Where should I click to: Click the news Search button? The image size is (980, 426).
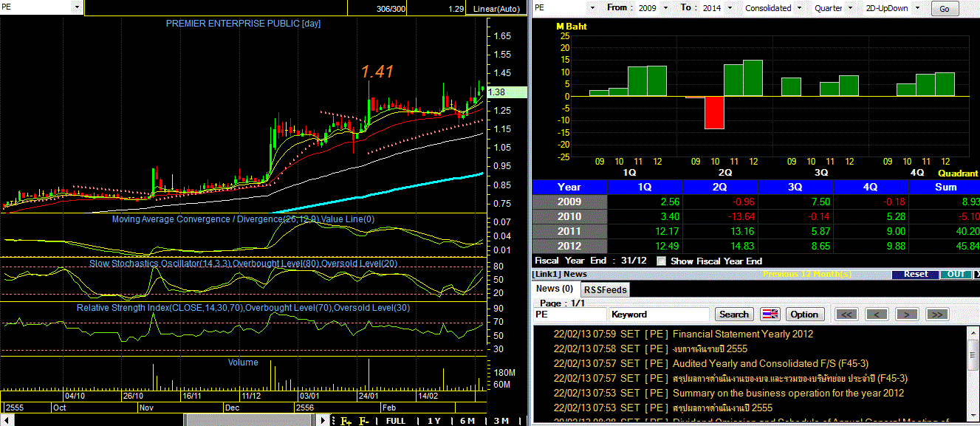[733, 314]
